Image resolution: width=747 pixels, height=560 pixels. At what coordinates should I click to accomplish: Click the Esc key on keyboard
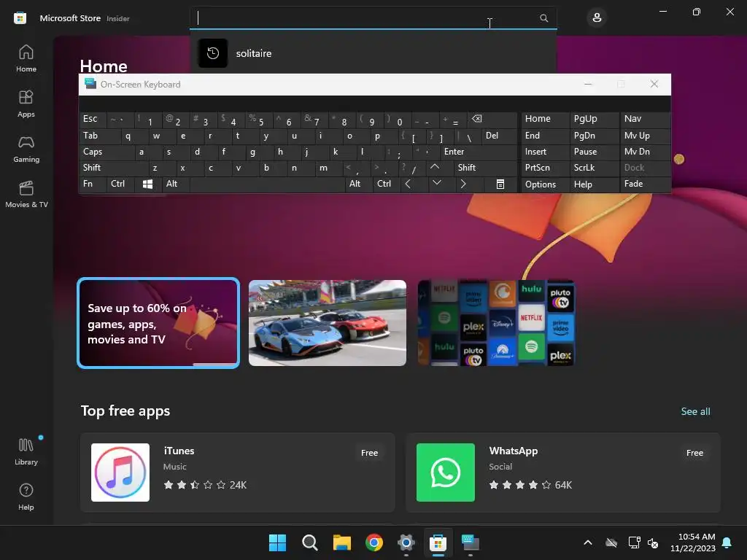(93, 120)
